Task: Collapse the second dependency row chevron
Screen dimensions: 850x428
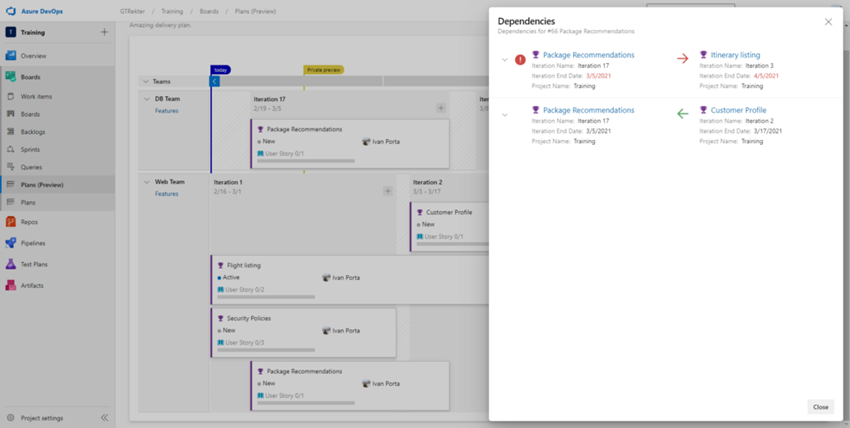Action: [505, 115]
